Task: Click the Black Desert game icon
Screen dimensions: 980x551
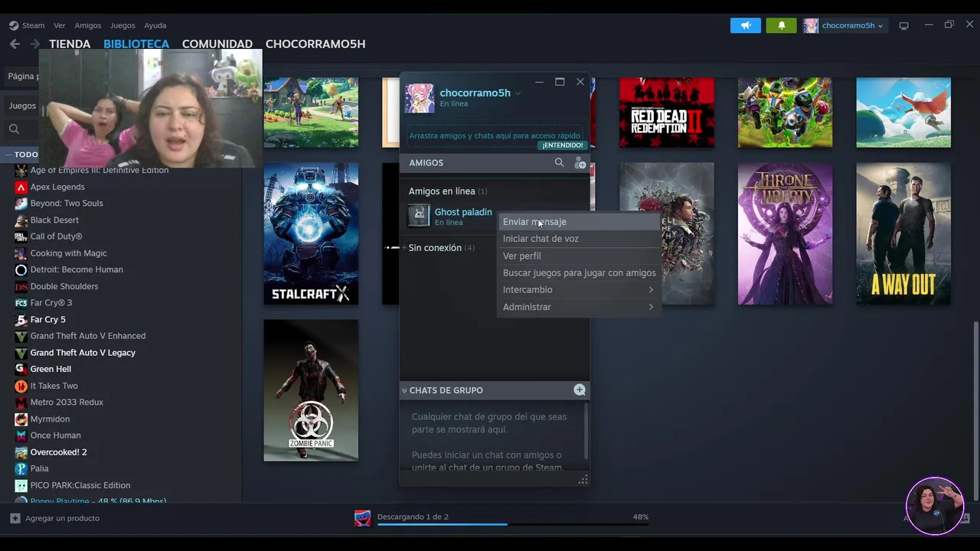Action: [21, 220]
